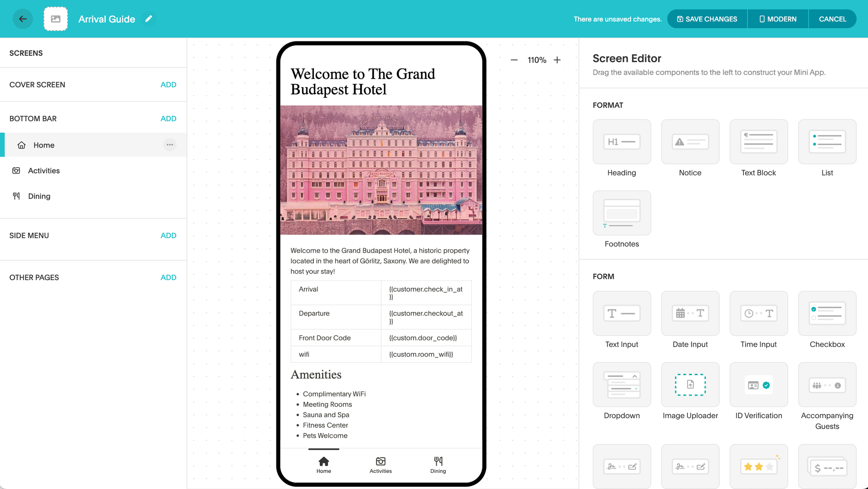Zoom out using minus control
Viewport: 868px width, 489px height.
coord(513,59)
